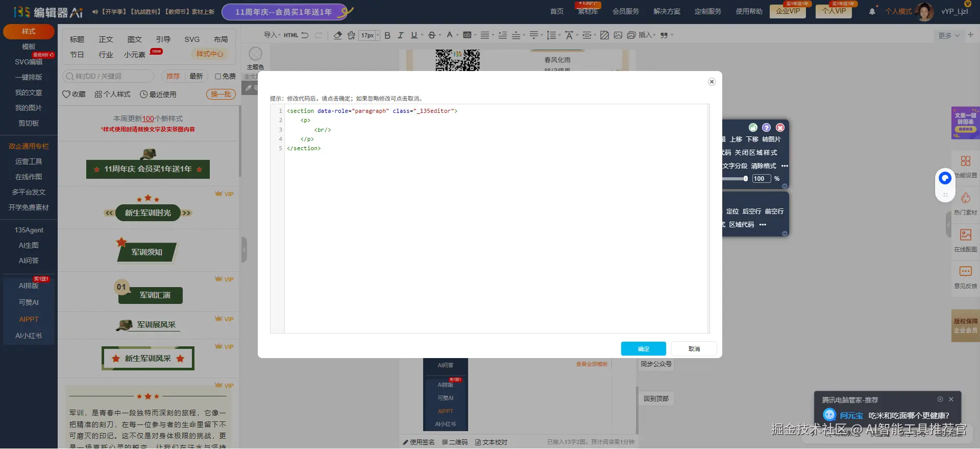Click the 清除格式 option in floating panel
The image size is (980, 449).
[764, 166]
